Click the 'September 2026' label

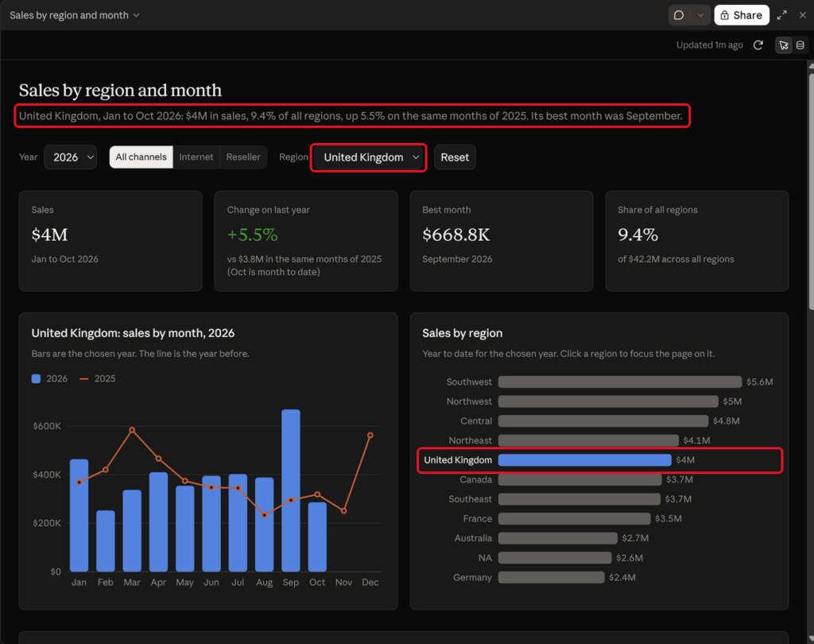(457, 259)
